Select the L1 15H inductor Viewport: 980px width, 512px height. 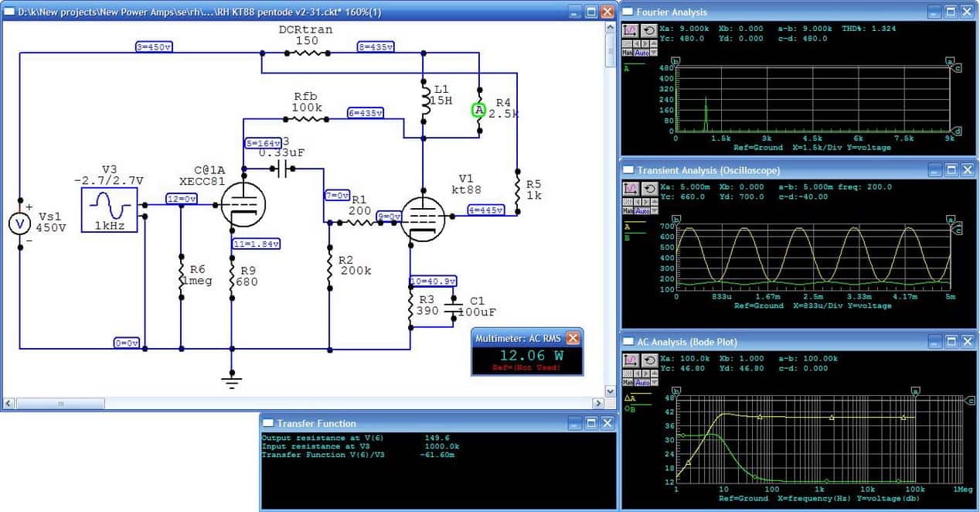click(x=424, y=101)
